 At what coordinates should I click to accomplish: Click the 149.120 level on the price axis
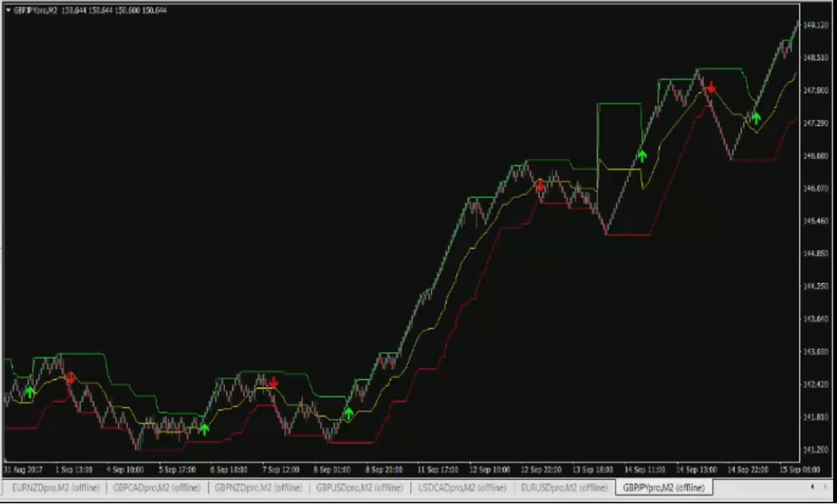tap(815, 26)
